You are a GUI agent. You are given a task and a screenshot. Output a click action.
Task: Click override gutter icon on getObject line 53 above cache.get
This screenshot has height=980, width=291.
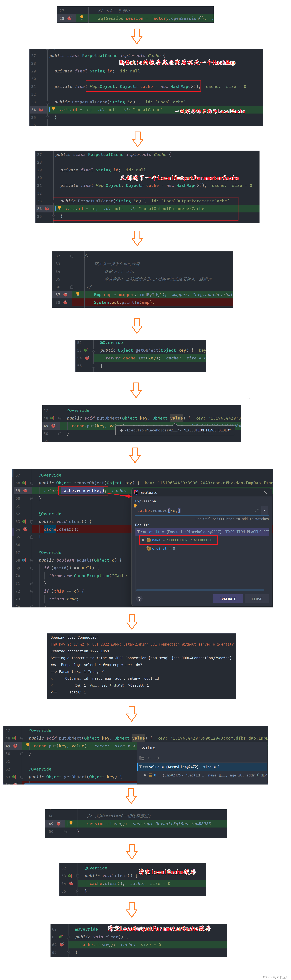click(86, 350)
